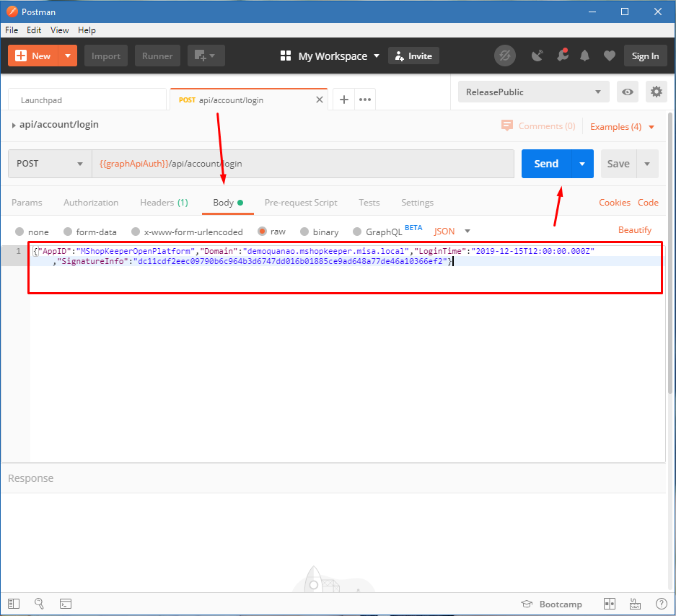
Task: Click the Send button
Action: pyautogui.click(x=546, y=164)
